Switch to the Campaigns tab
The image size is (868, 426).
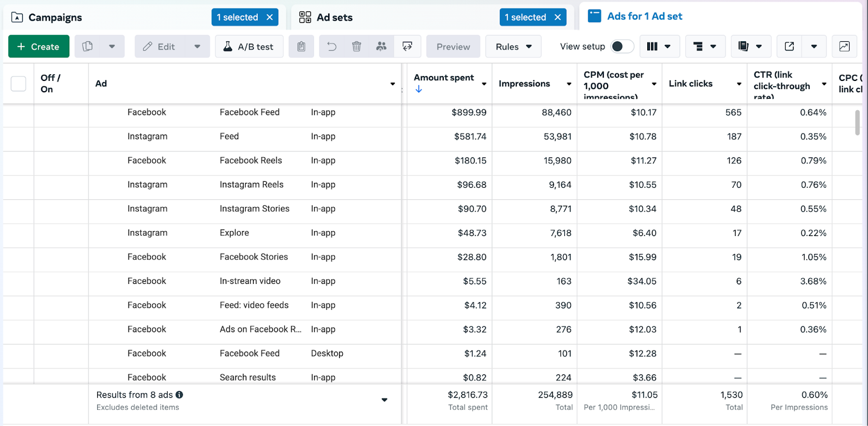[54, 17]
